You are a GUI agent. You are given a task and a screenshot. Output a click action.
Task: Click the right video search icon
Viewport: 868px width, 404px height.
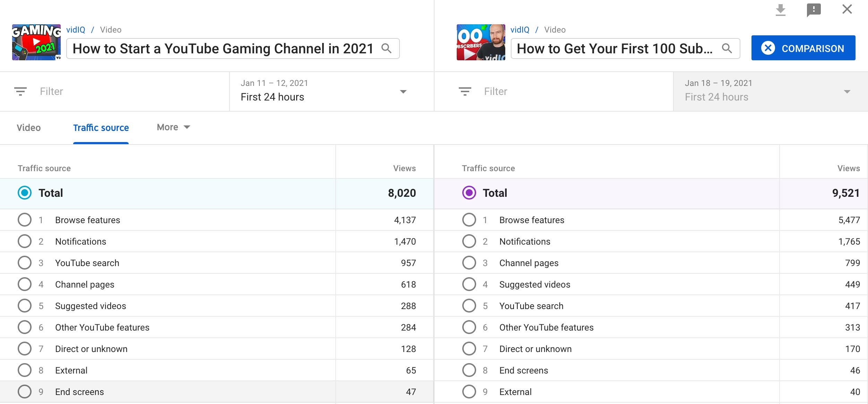coord(729,48)
